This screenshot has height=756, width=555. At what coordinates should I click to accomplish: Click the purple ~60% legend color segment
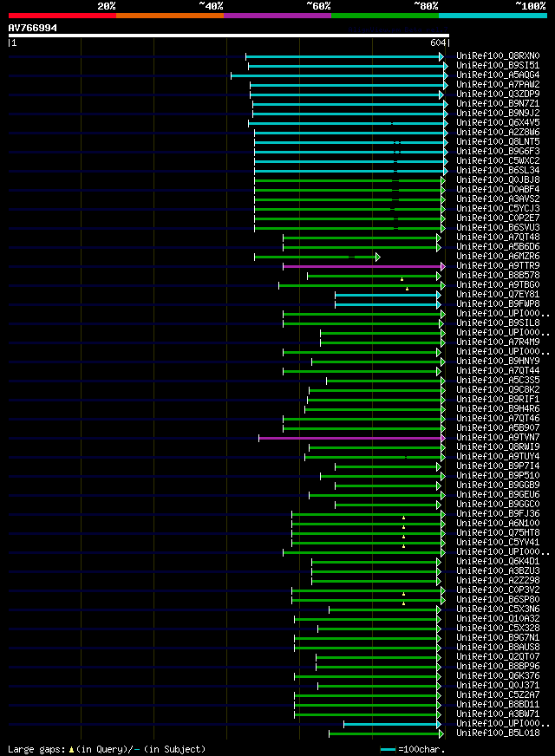pos(277,16)
